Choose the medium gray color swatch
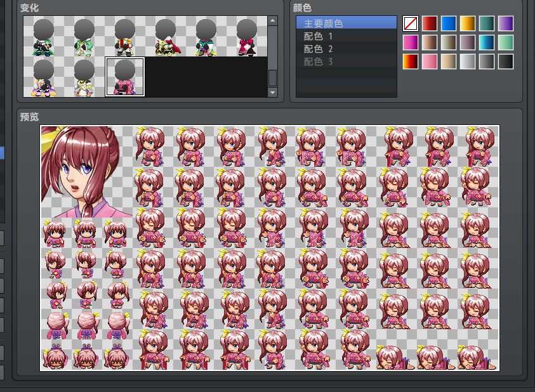The image size is (535, 392). coord(487,62)
